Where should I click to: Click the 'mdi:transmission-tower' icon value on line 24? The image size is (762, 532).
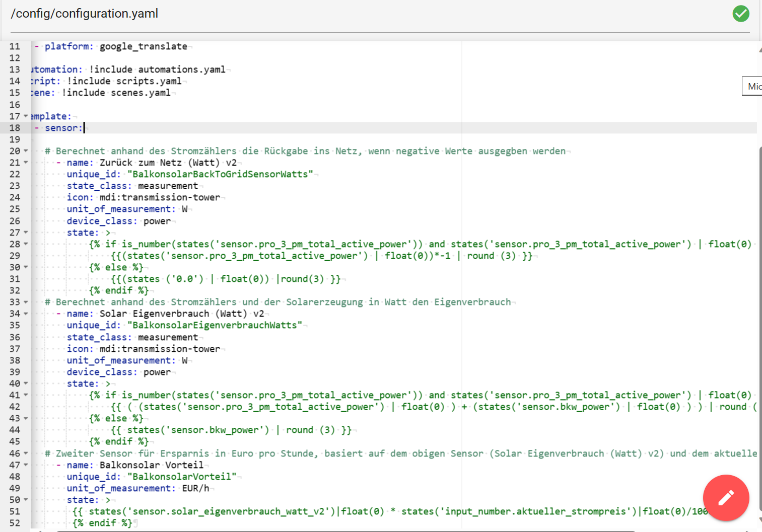pyautogui.click(x=160, y=197)
